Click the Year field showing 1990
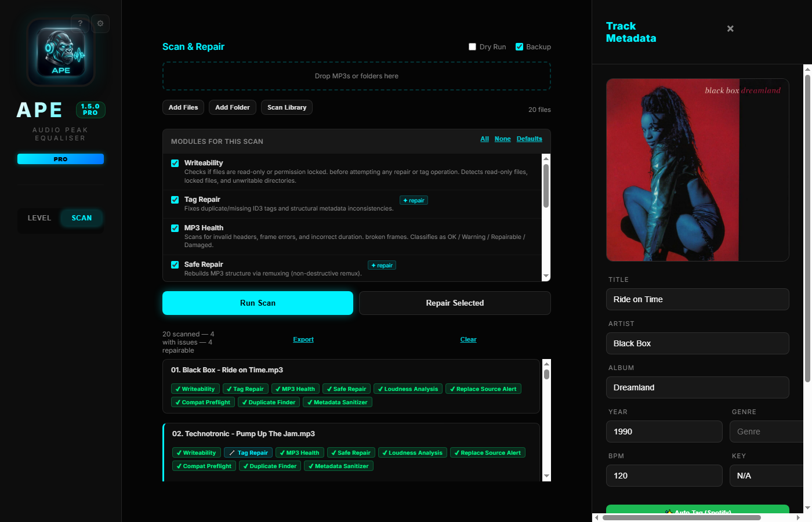Image resolution: width=812 pixels, height=522 pixels. [x=664, y=432]
